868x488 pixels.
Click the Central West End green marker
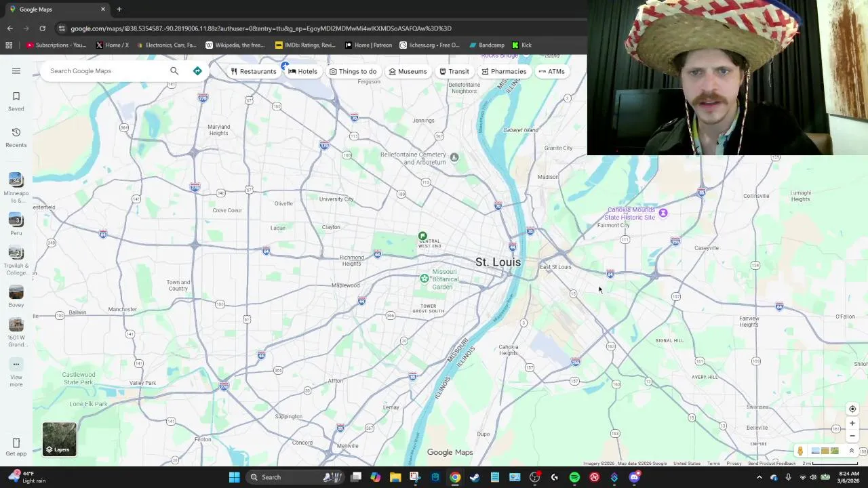point(422,236)
